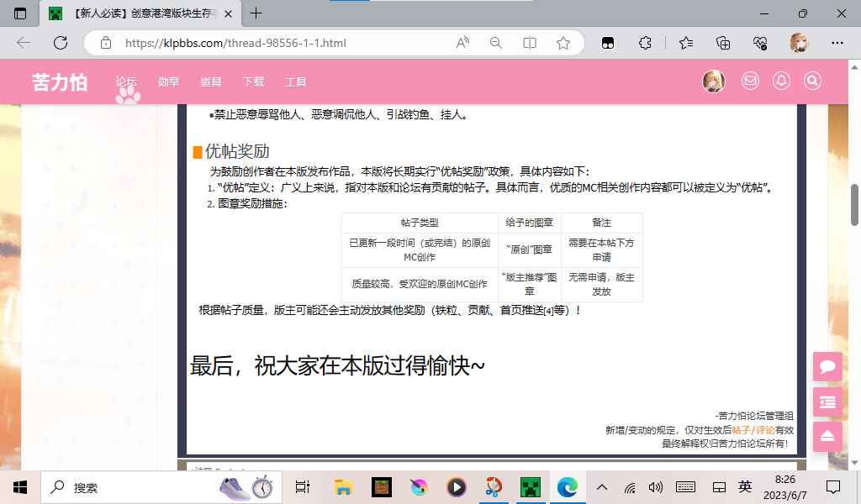Enter split screen view
Image resolution: width=861 pixels, height=504 pixels.
(x=530, y=43)
